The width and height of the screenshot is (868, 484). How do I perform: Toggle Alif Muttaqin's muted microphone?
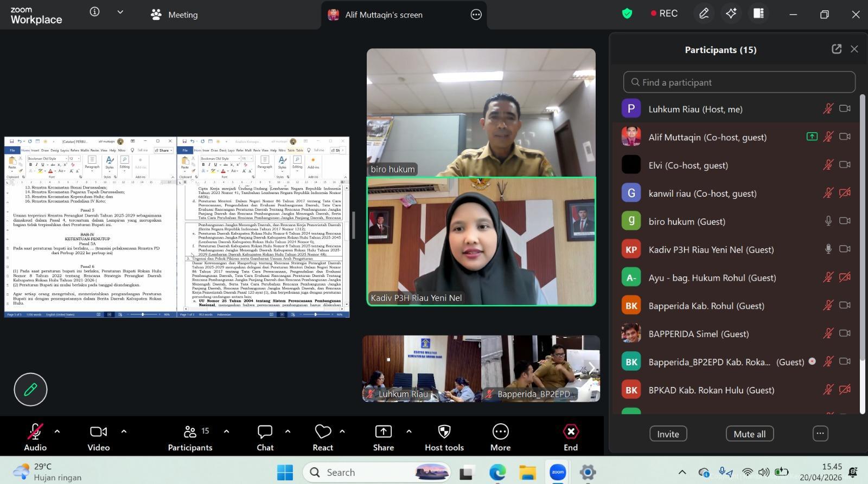click(x=828, y=137)
